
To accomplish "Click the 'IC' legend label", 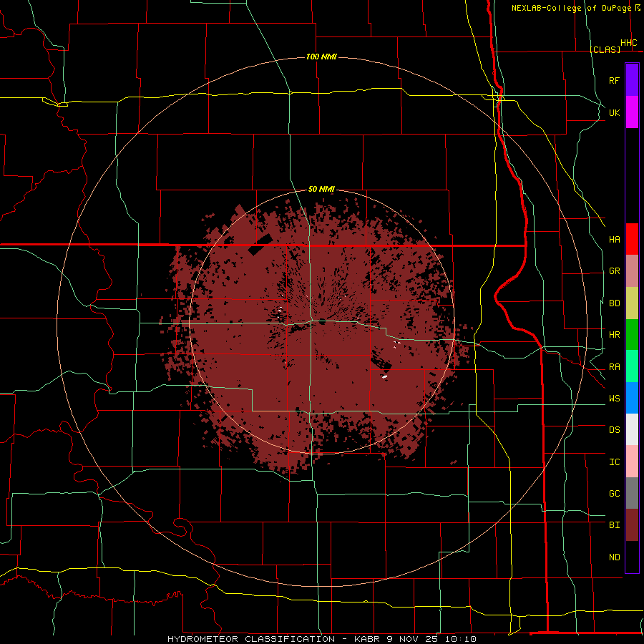I will [615, 462].
